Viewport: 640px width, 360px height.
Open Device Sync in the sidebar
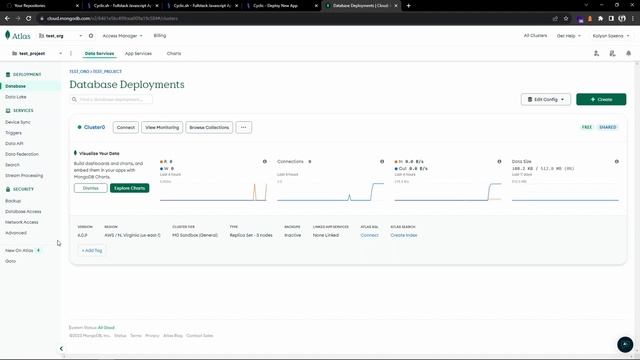pos(18,122)
